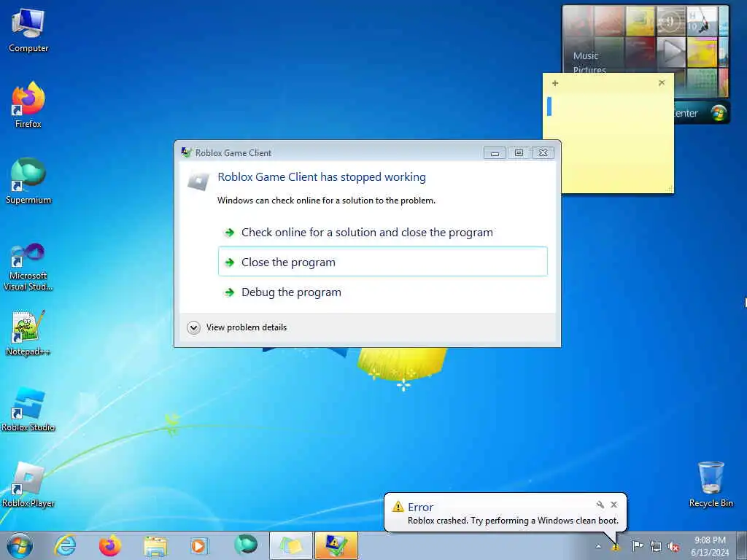Screen dimensions: 747x560
Task: Show hidden system tray icons arrow
Action: [x=598, y=546]
